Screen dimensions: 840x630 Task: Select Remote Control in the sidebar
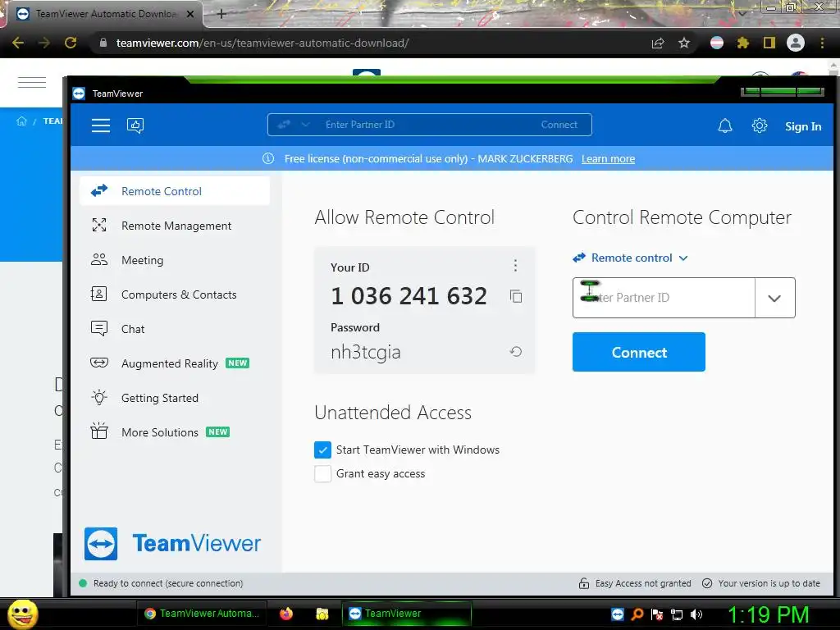coord(175,191)
